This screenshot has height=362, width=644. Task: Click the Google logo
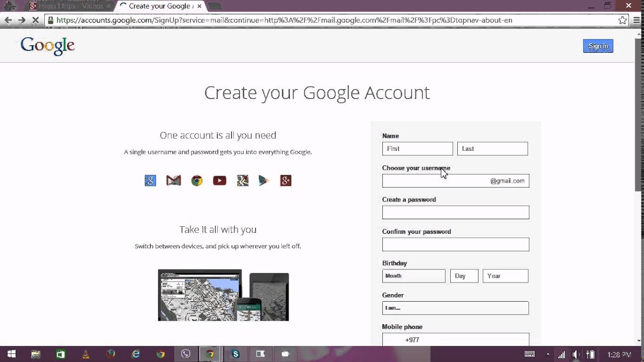pos(48,46)
